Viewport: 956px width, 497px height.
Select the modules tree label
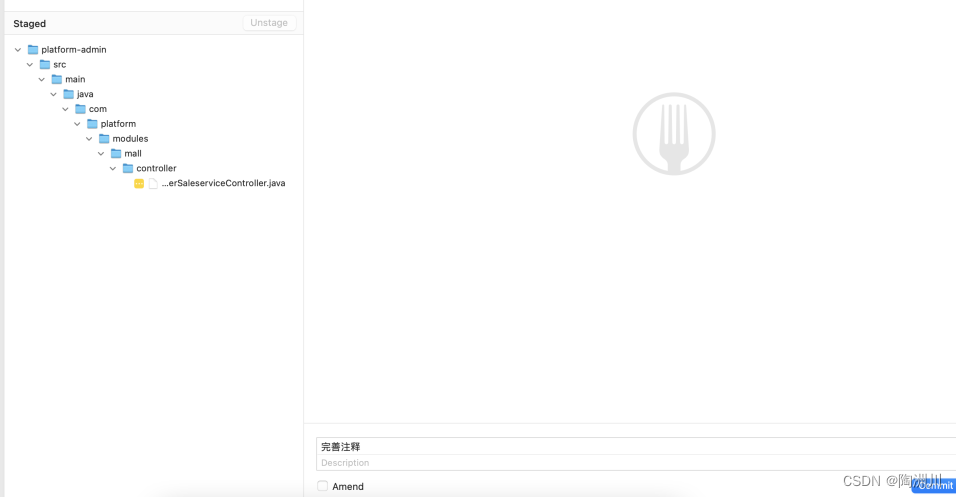pyautogui.click(x=130, y=138)
